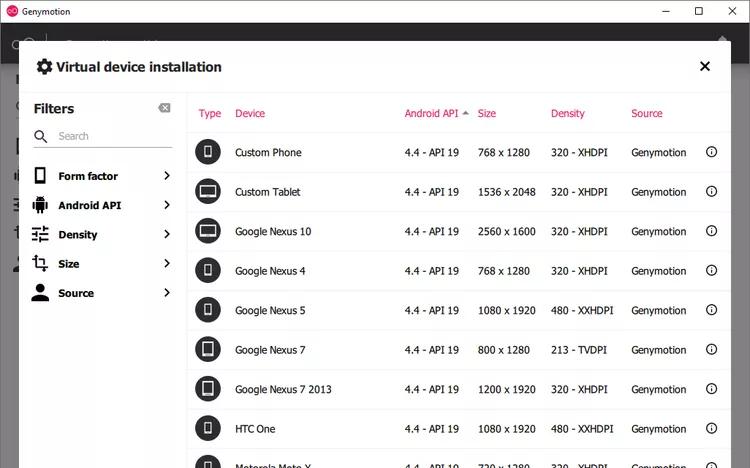The height and width of the screenshot is (468, 750).
Task: Click the Source person icon
Action: tap(40, 292)
